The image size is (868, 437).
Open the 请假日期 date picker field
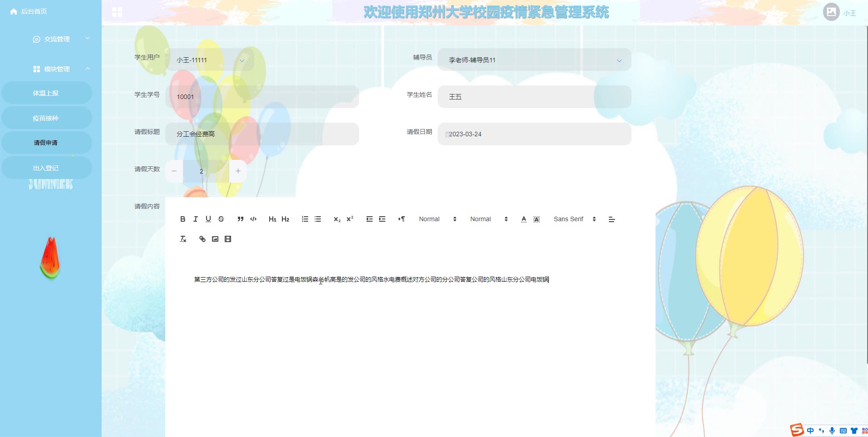(534, 134)
